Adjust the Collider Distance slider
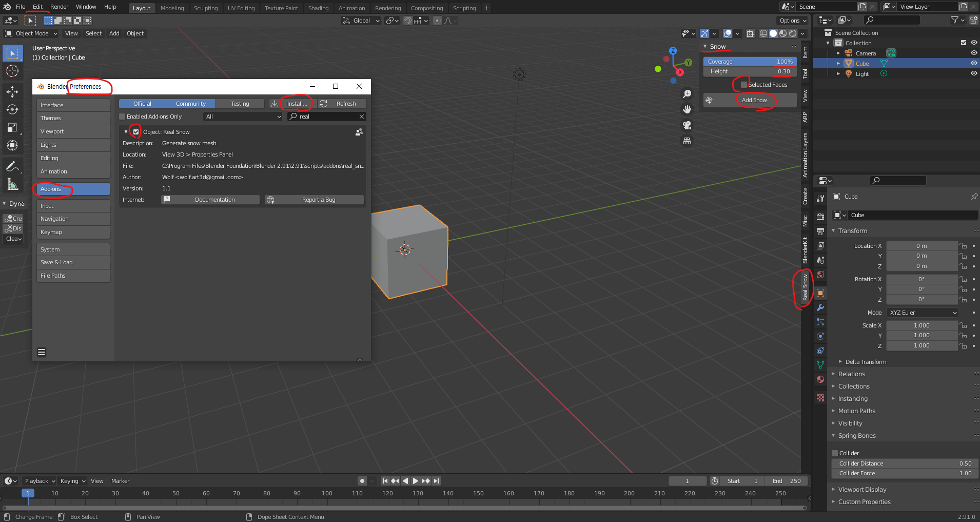The height and width of the screenshot is (522, 980). pyautogui.click(x=905, y=463)
